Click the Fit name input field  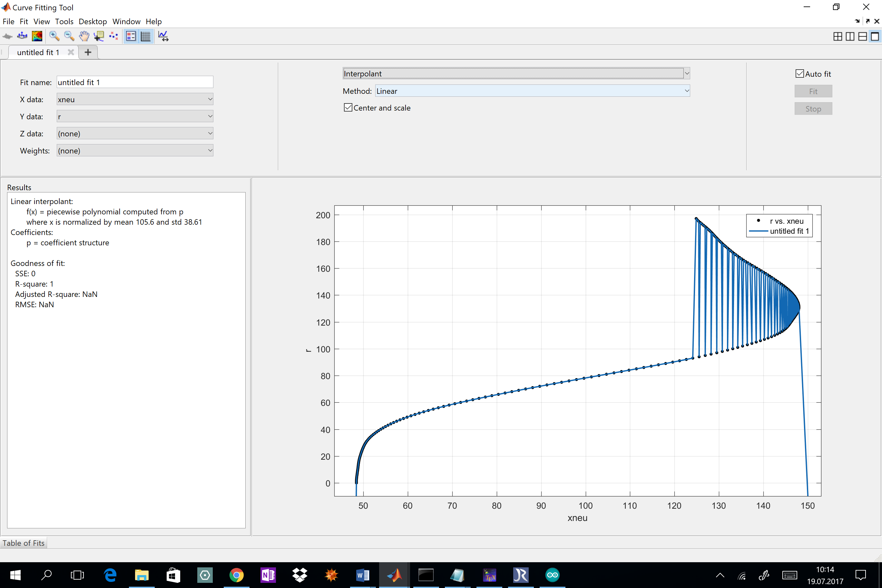click(x=135, y=83)
